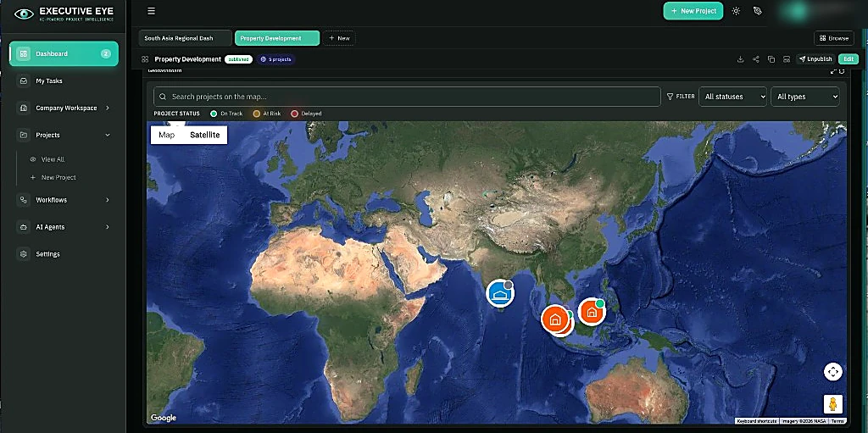Click the Search projects on the map field
This screenshot has width=868, height=433.
tap(407, 97)
